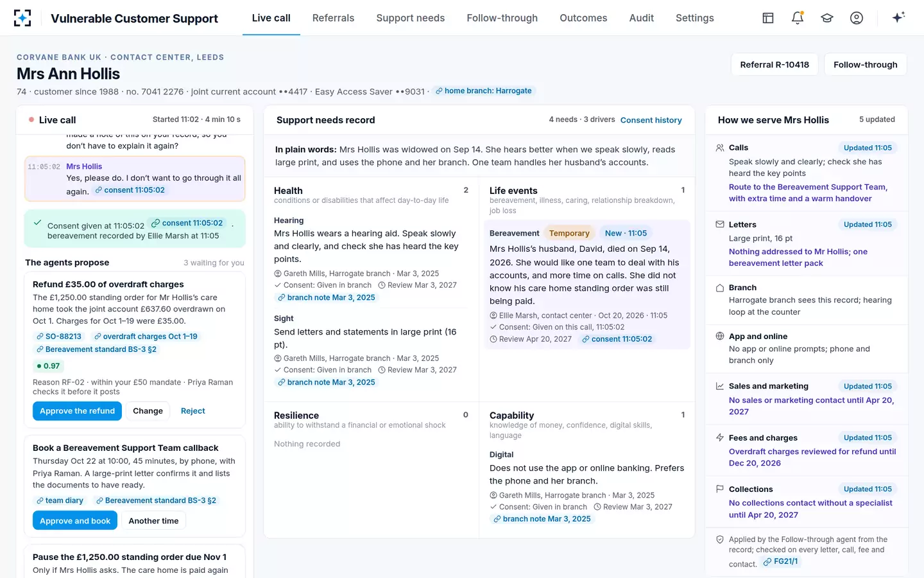Open the Consent history link
The image size is (924, 578).
click(x=651, y=120)
